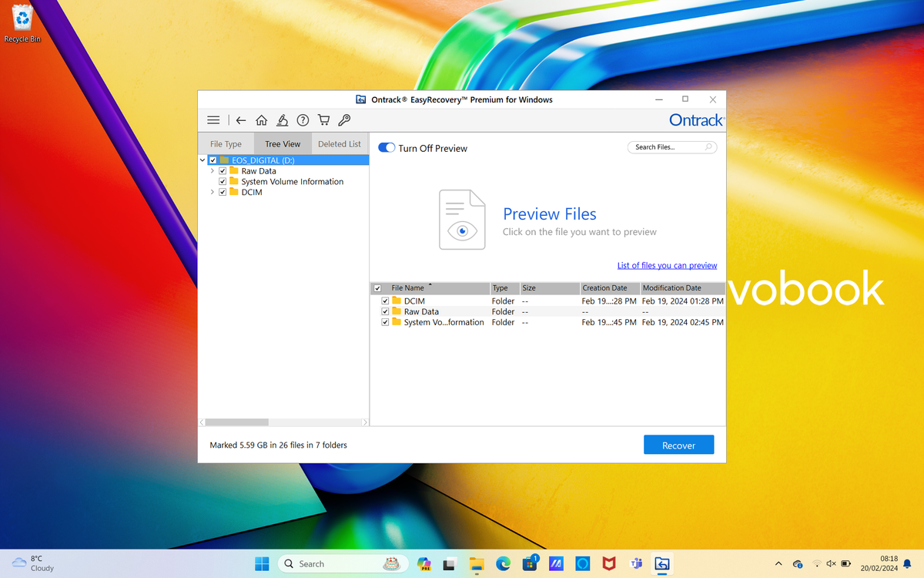
Task: Uncheck the Raw Data folder checkbox
Action: click(x=222, y=170)
